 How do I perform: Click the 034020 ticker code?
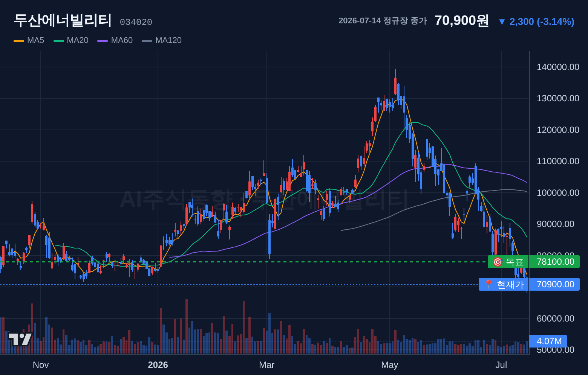tap(136, 22)
